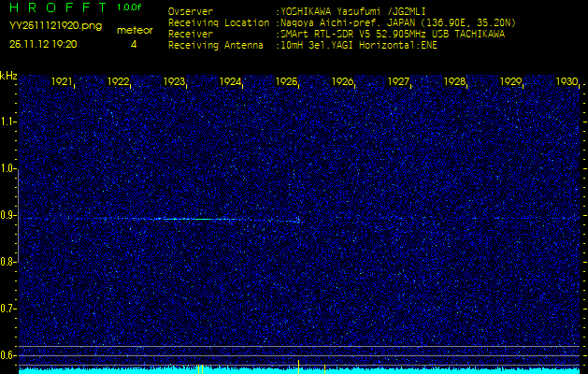This screenshot has width=588, height=374.
Task: Click the 1922 time marker
Action: (118, 81)
